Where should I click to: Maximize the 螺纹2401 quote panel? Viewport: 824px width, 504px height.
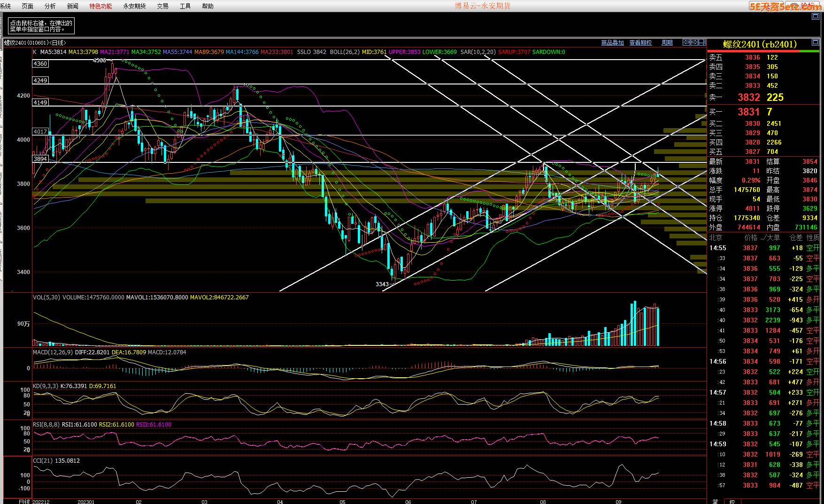[816, 42]
